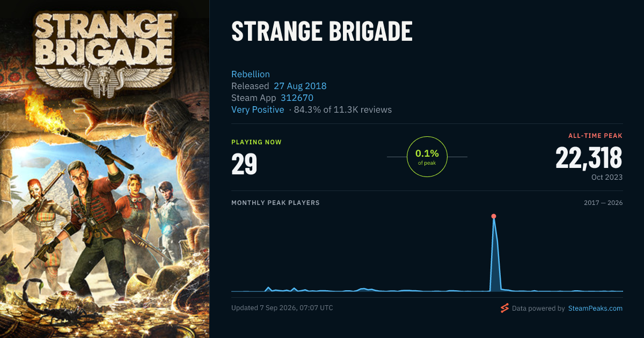Screen dimensions: 644x338
Task: Click the updated timestamp text
Action: 282,308
